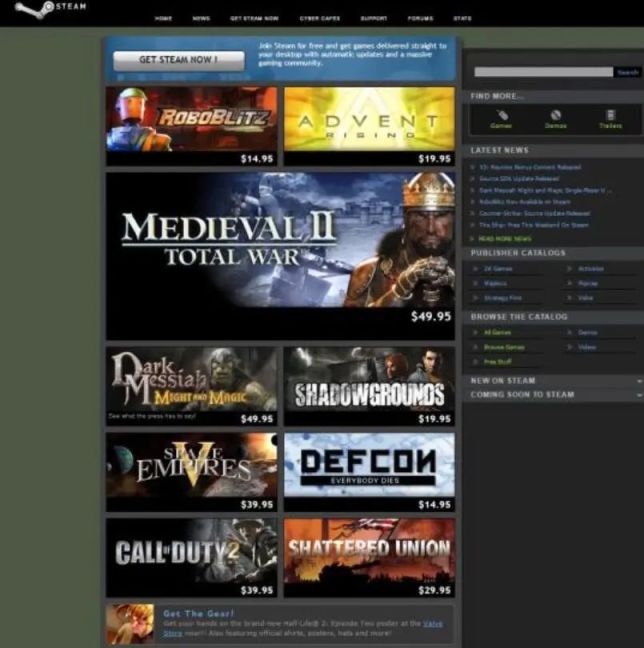Screen dimensions: 644x648
Task: Open All Games in Browse the Catalog
Action: pos(497,332)
